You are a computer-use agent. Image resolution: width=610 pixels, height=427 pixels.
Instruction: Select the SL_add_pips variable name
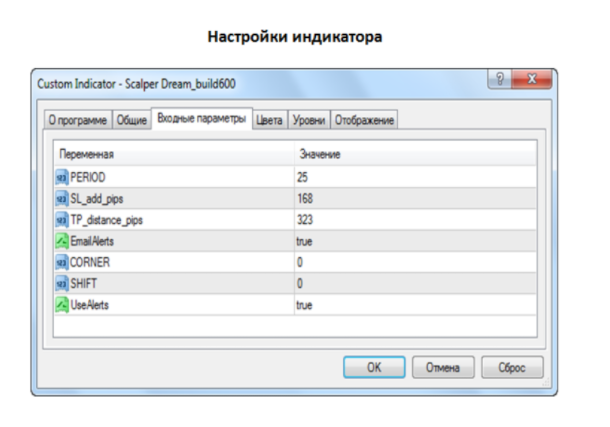click(96, 199)
